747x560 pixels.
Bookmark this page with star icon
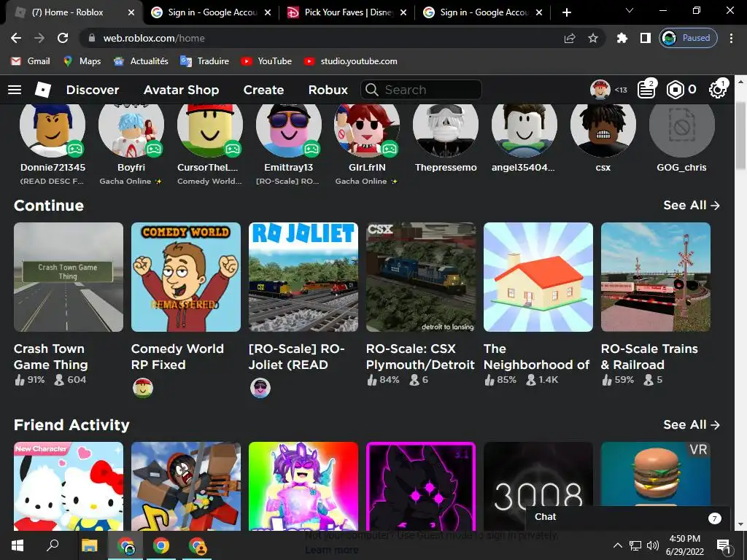click(x=592, y=38)
